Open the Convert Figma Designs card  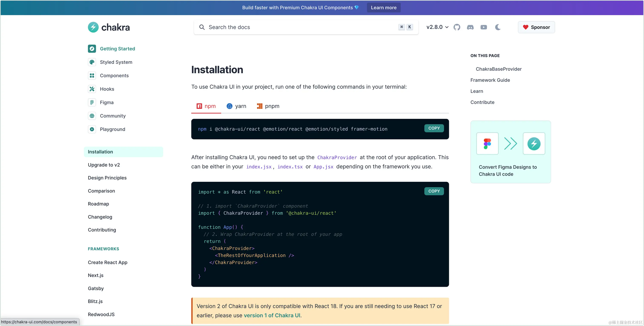pyautogui.click(x=510, y=152)
